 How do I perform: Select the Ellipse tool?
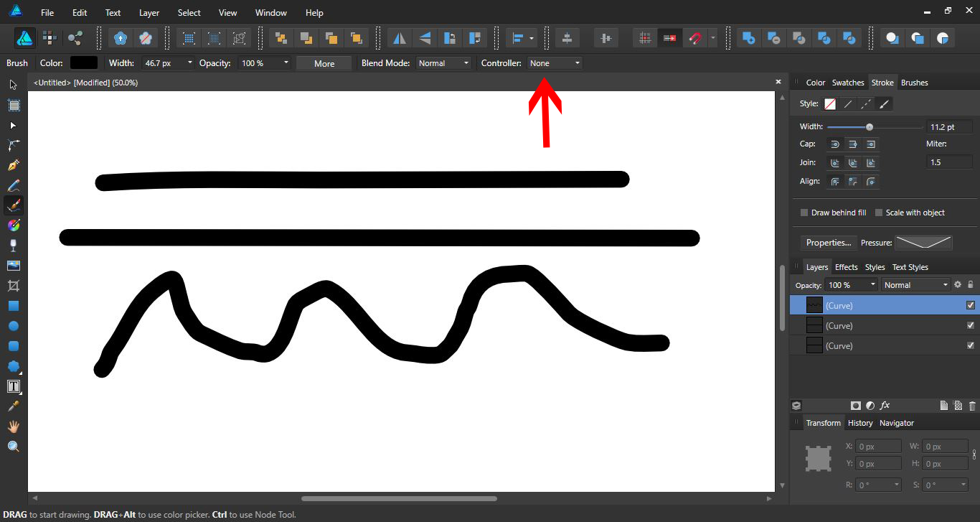tap(13, 326)
